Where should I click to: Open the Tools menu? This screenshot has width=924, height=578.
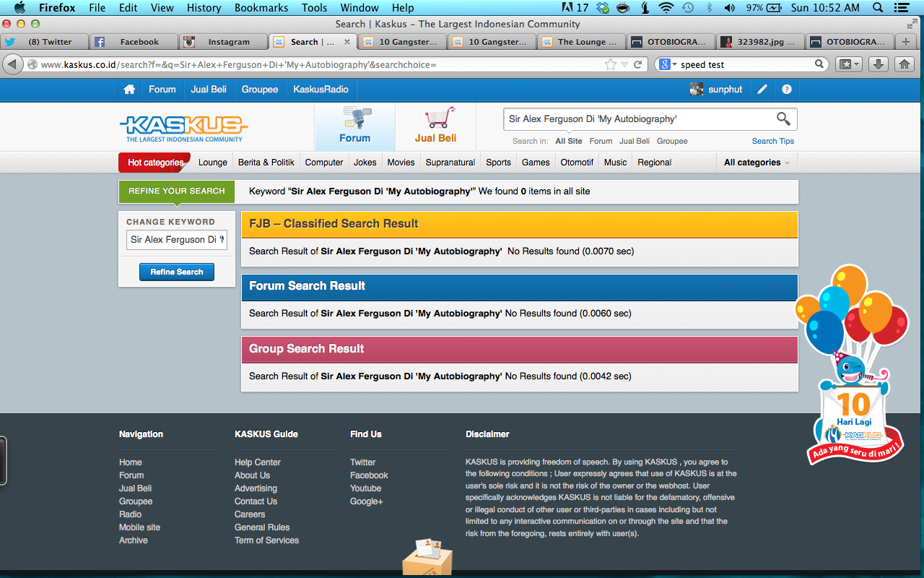pyautogui.click(x=314, y=8)
